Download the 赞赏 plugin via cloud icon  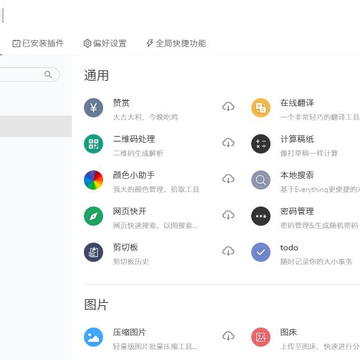click(x=228, y=107)
